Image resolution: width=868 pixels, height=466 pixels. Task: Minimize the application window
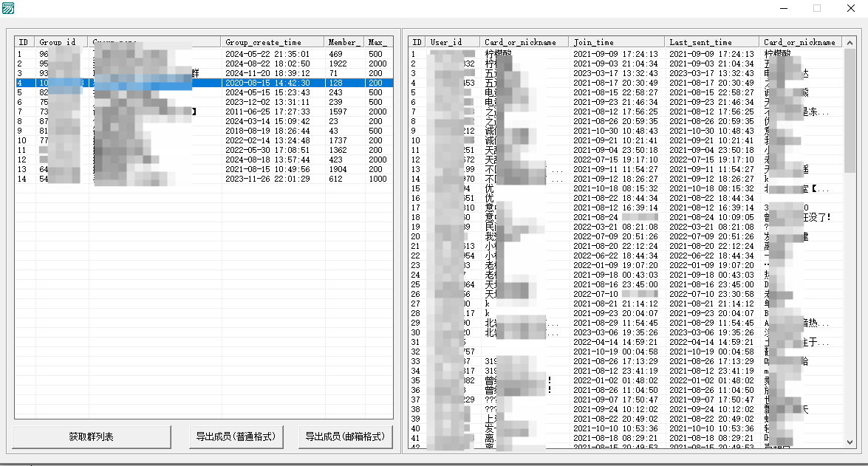coord(783,8)
